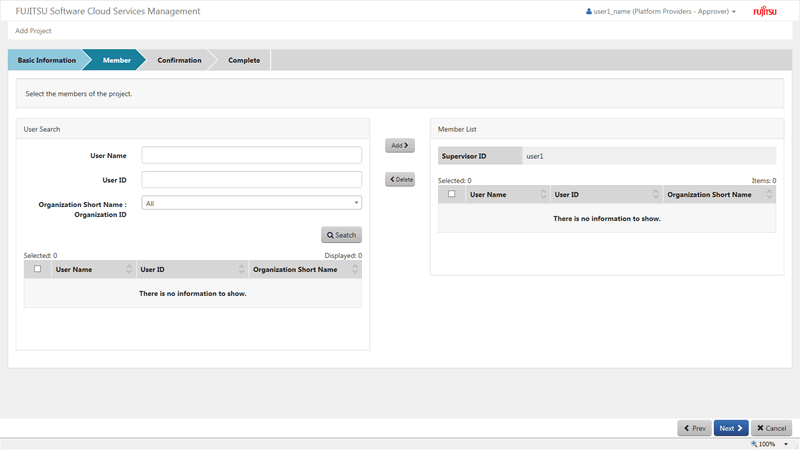
Task: Tick the select-all checkbox in User Search table
Action: [x=37, y=269]
